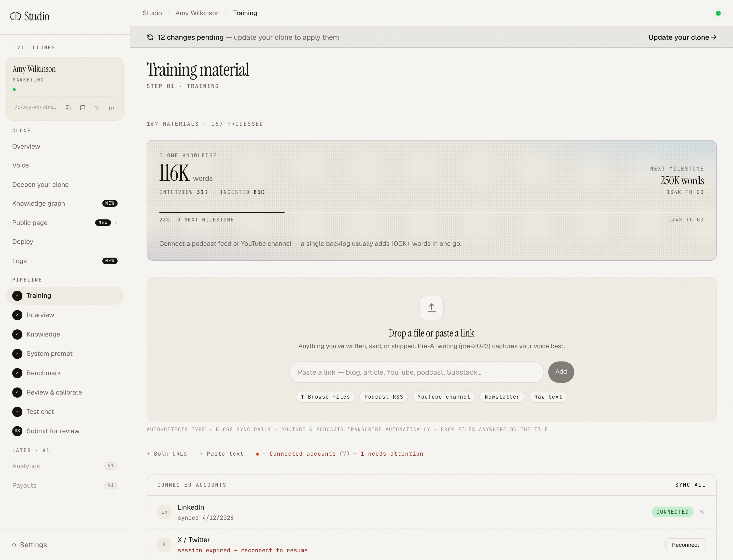The height and width of the screenshot is (560, 733).
Task: Share clone on LinkedIn icon in card
Action: pos(111,108)
